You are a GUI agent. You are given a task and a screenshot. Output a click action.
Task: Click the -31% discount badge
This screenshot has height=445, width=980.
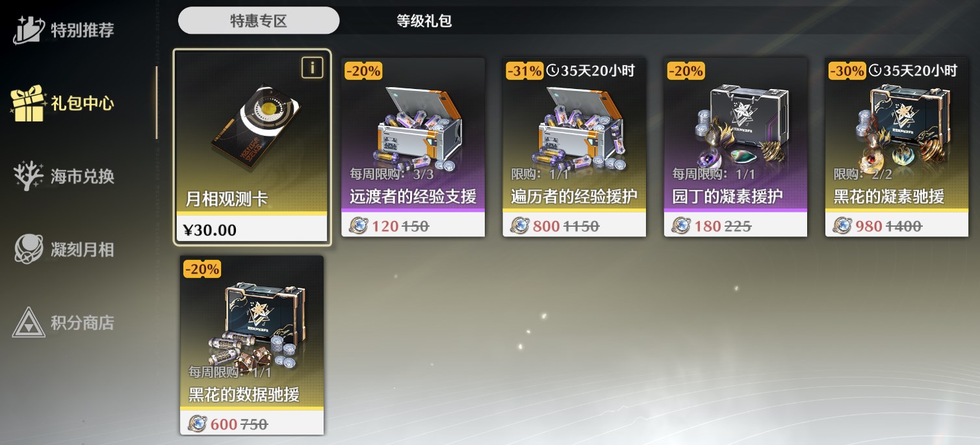tap(524, 71)
